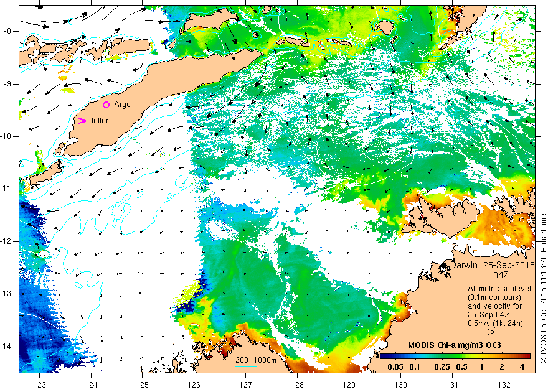Click the dark blue end of colorbar
The height and width of the screenshot is (392, 548).
(x=383, y=357)
